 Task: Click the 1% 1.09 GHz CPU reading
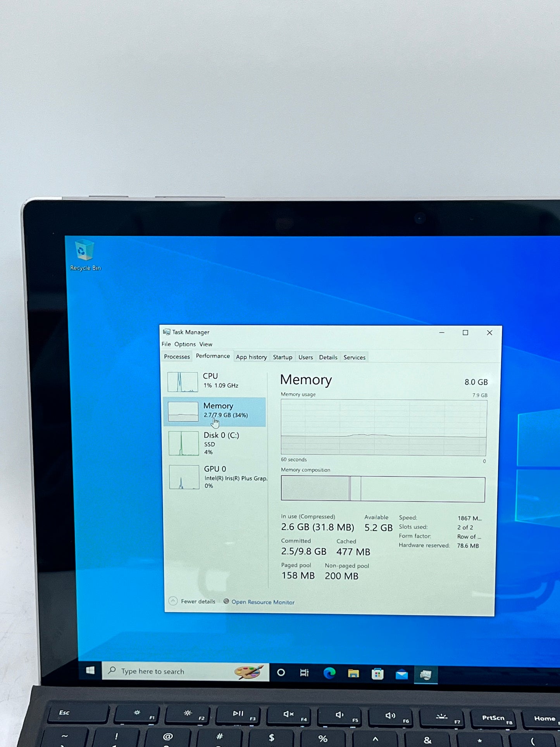coord(221,385)
